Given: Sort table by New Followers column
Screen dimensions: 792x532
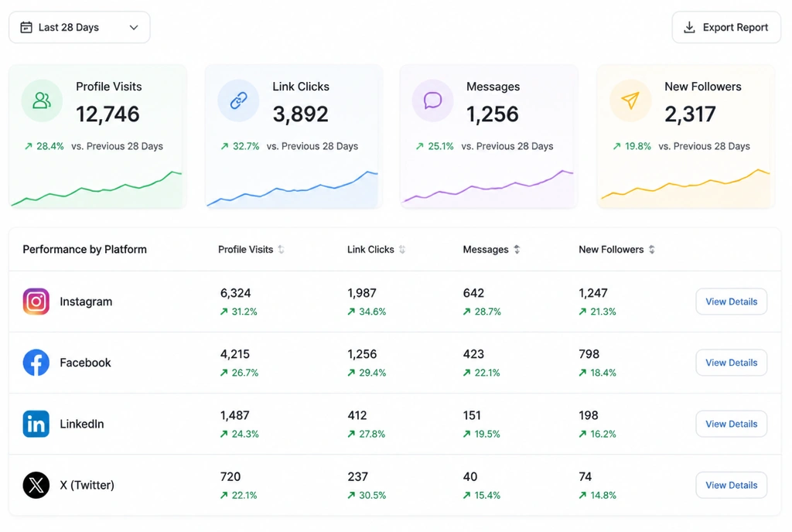Looking at the screenshot, I should pos(616,249).
